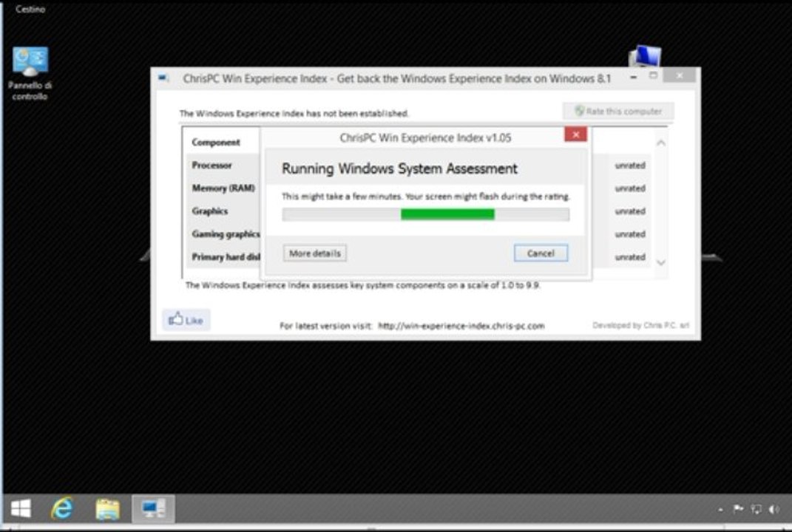This screenshot has height=532, width=792.
Task: Open the Pannello di controllo desktop icon
Action: pyautogui.click(x=30, y=73)
